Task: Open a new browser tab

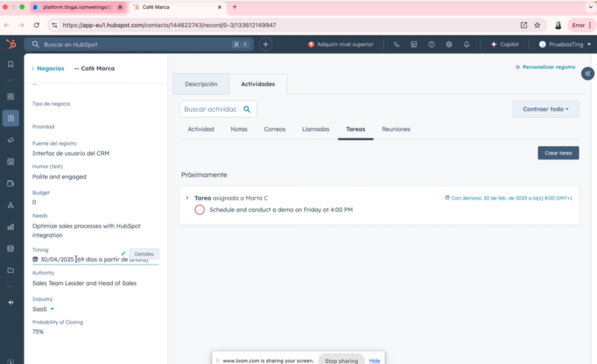Action: (234, 7)
